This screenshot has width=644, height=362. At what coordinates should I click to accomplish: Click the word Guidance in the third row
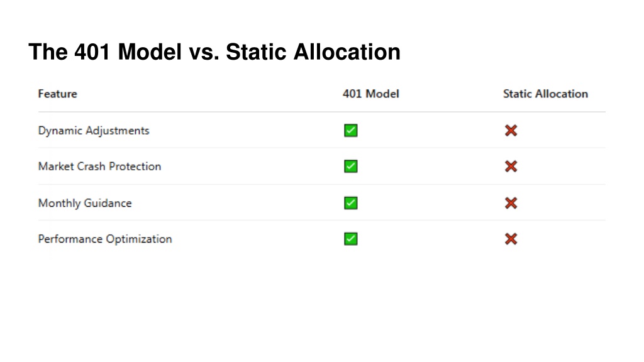[108, 203]
